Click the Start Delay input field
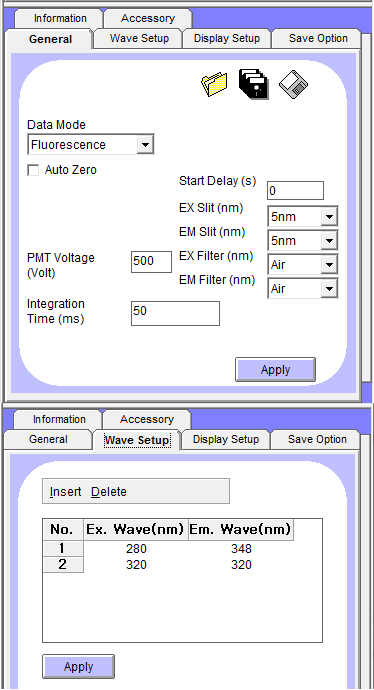 tap(295, 191)
